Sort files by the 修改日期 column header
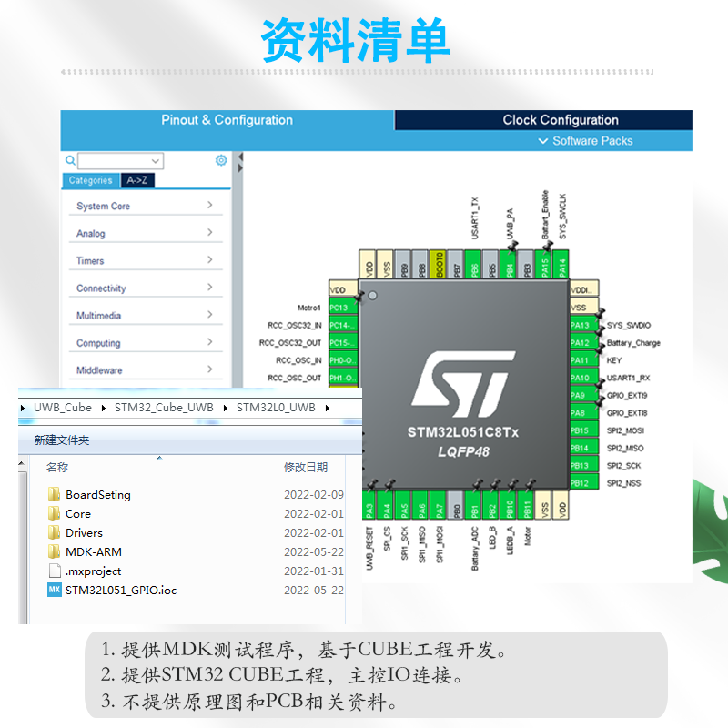This screenshot has height=728, width=728. click(306, 467)
